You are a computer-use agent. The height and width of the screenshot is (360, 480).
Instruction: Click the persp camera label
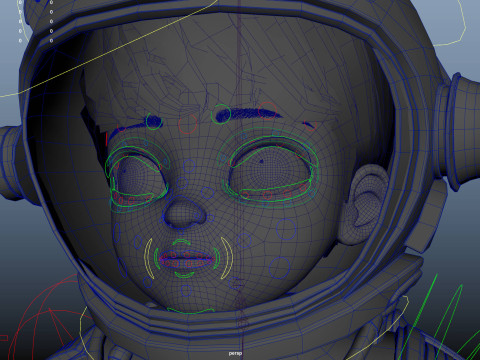[x=235, y=353]
